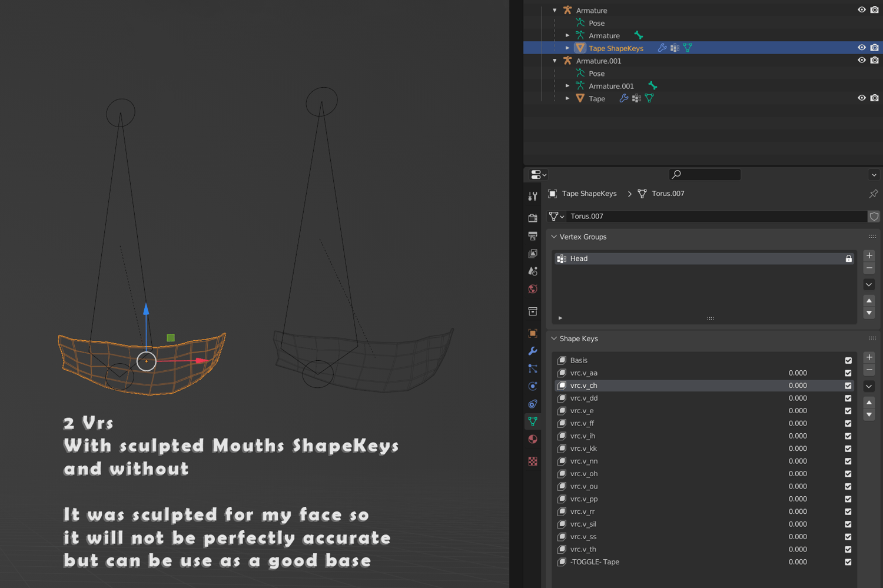883x588 pixels.
Task: Open the Material properties tab
Action: coord(533,439)
